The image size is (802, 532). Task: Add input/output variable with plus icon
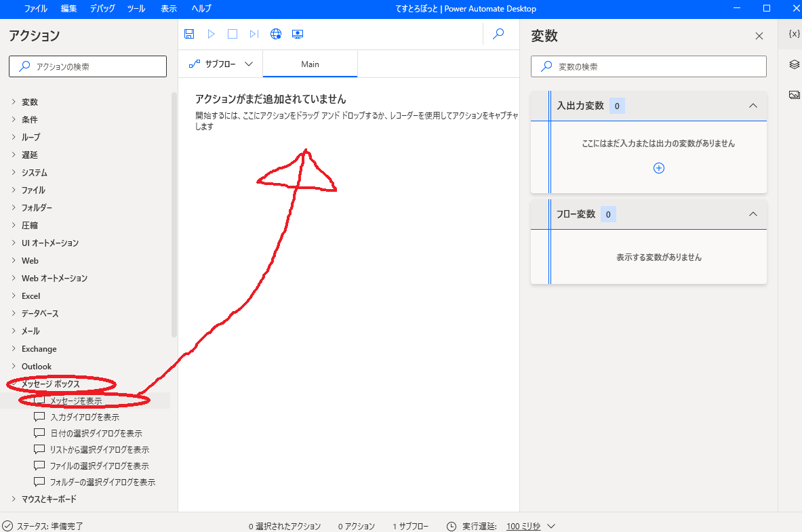[x=658, y=168]
